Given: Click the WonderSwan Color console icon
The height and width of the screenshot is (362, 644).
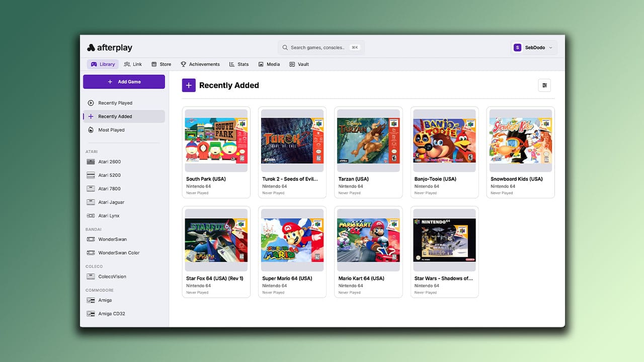Looking at the screenshot, I should [91, 253].
